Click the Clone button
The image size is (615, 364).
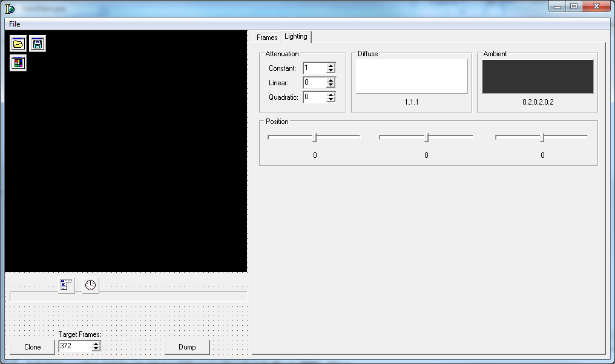click(32, 347)
